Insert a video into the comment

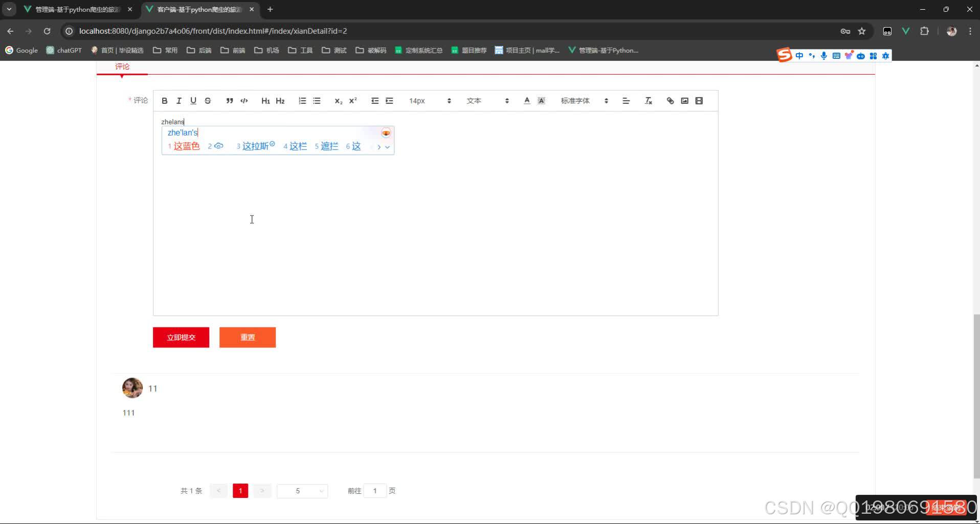(x=699, y=101)
